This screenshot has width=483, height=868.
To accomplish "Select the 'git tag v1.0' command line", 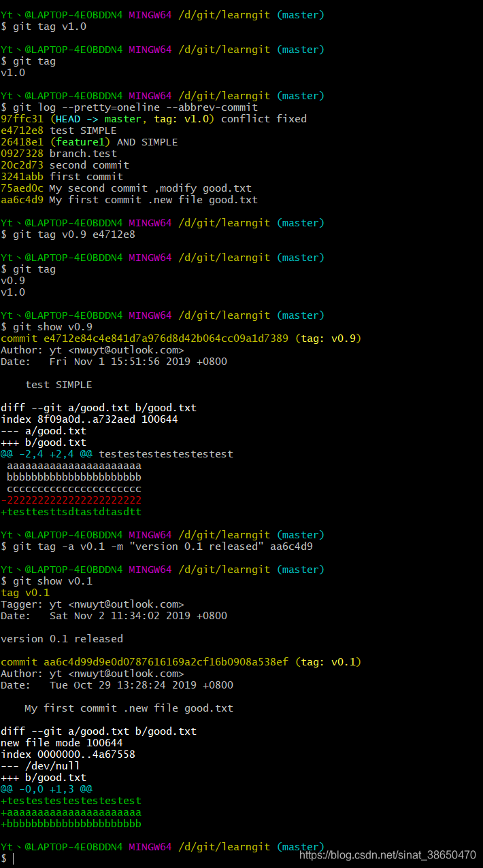I will [x=44, y=27].
